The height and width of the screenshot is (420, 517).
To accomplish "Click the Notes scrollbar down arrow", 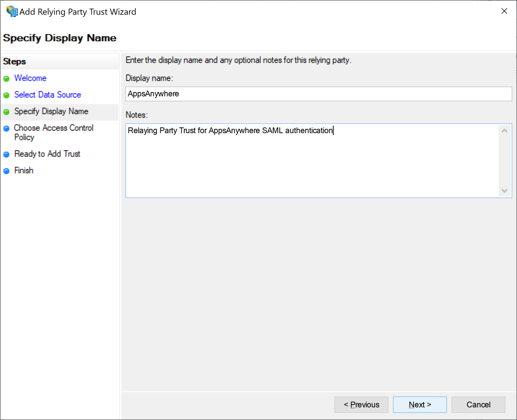I will click(505, 191).
